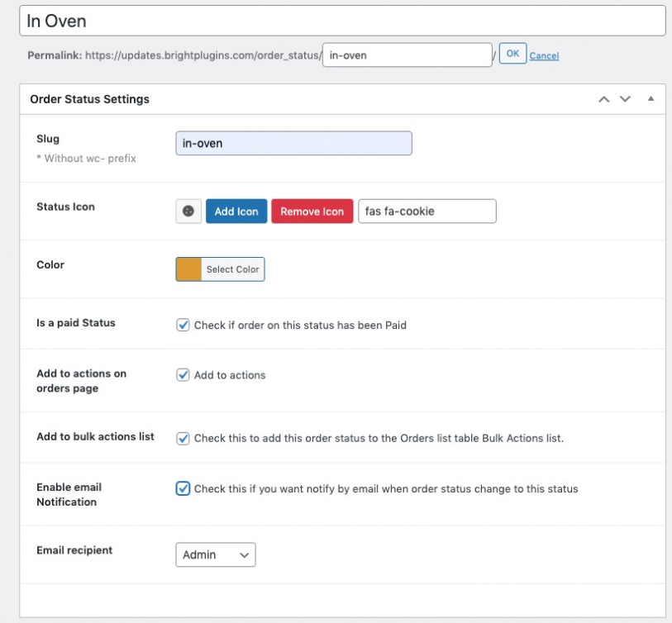
Task: Click the Remove Icon button
Action: click(312, 211)
